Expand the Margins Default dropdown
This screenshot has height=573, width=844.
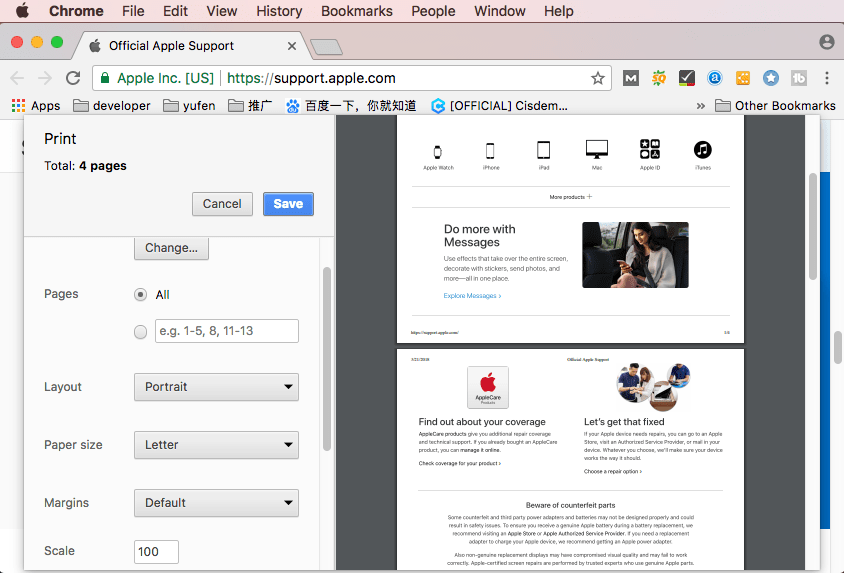pyautogui.click(x=216, y=503)
